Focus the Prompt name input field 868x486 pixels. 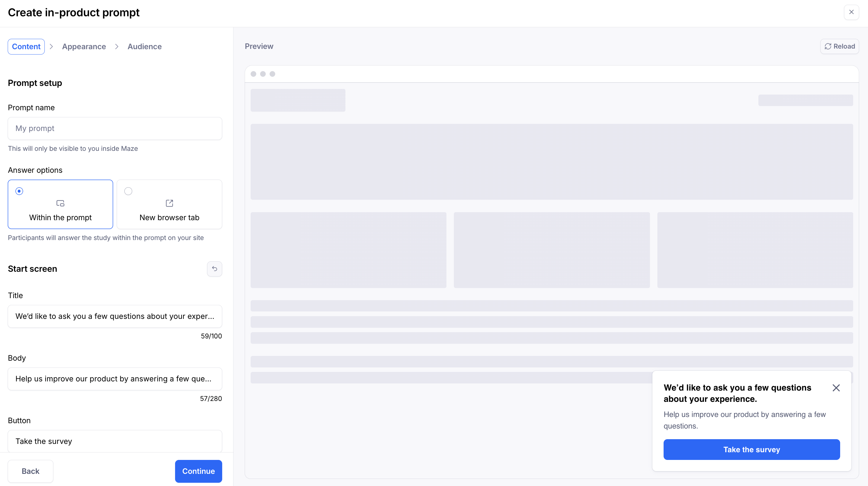tap(115, 128)
